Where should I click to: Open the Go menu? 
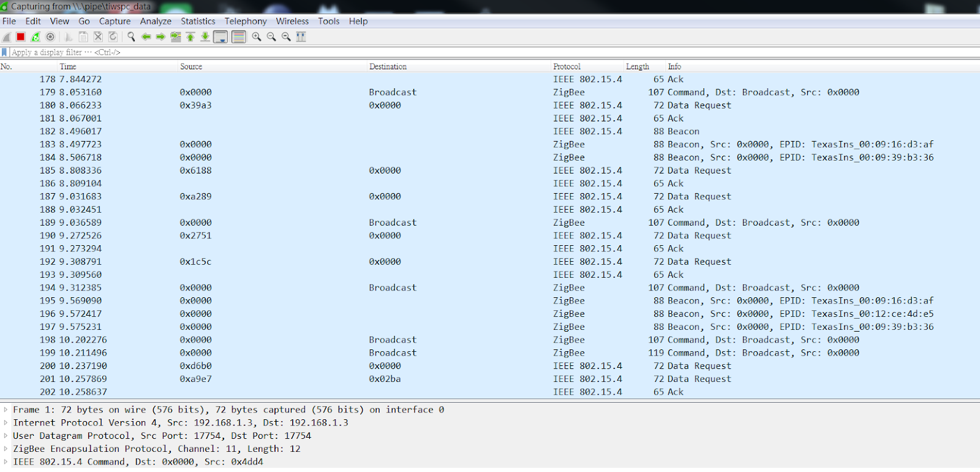84,21
